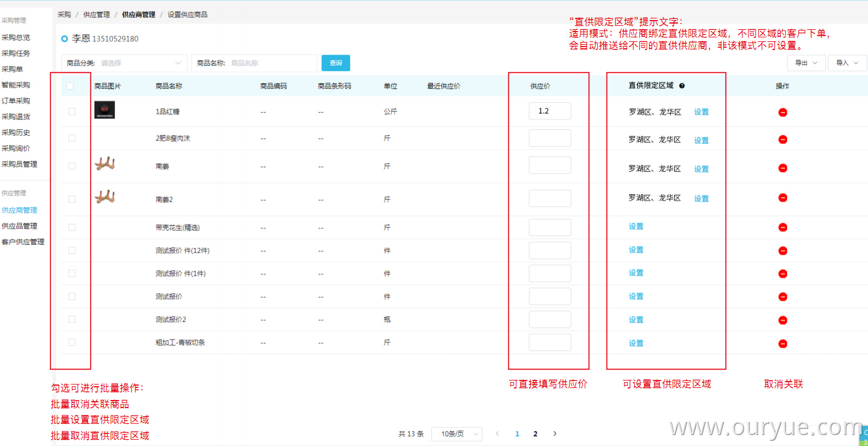Click red remove icon for 粗加工-青椒切条
This screenshot has height=446, width=868.
(x=782, y=344)
